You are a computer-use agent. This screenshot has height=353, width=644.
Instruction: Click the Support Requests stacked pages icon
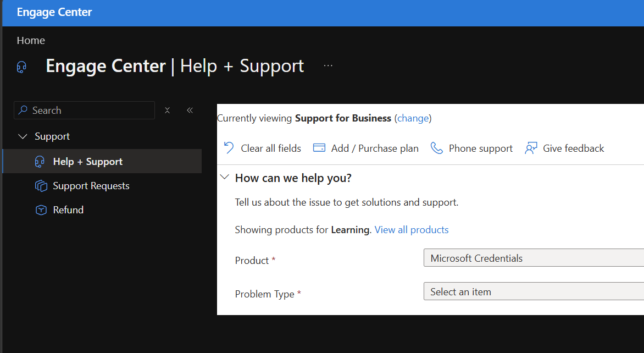pos(41,186)
